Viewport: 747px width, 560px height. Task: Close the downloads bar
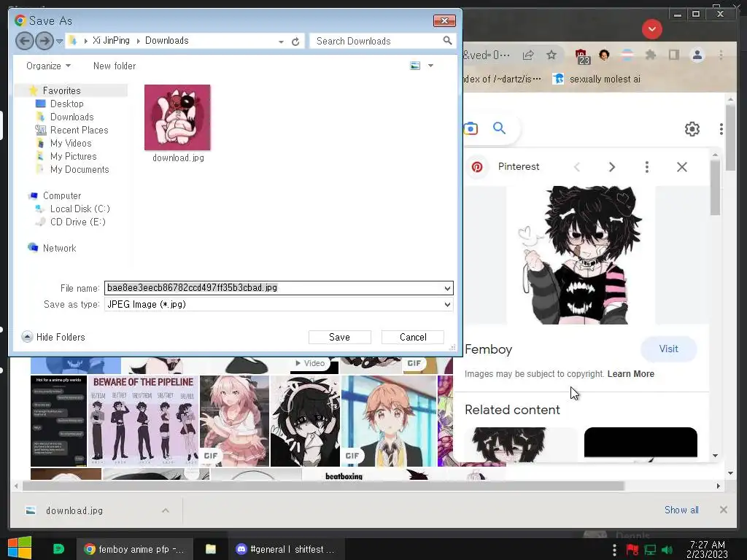723,510
